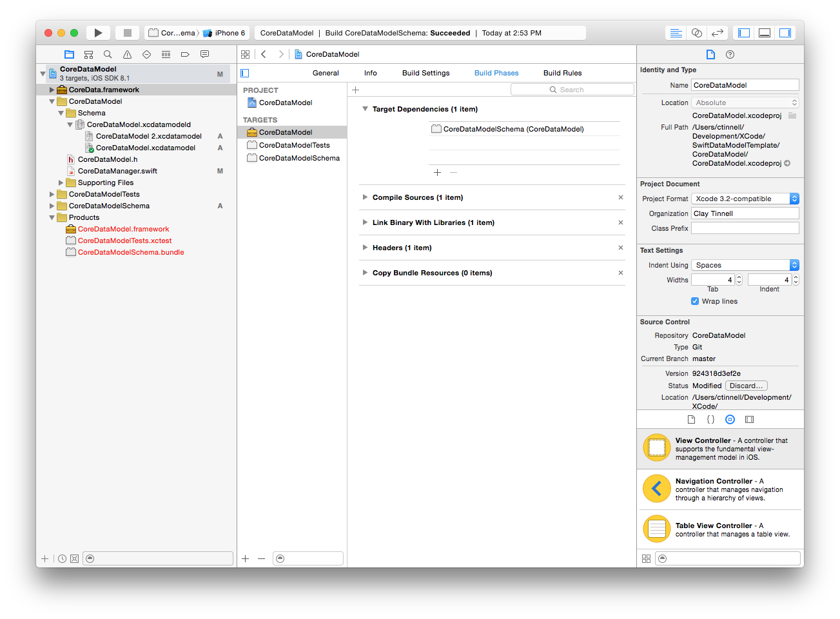The width and height of the screenshot is (840, 619).
Task: Click the Organization text field
Action: 745,214
